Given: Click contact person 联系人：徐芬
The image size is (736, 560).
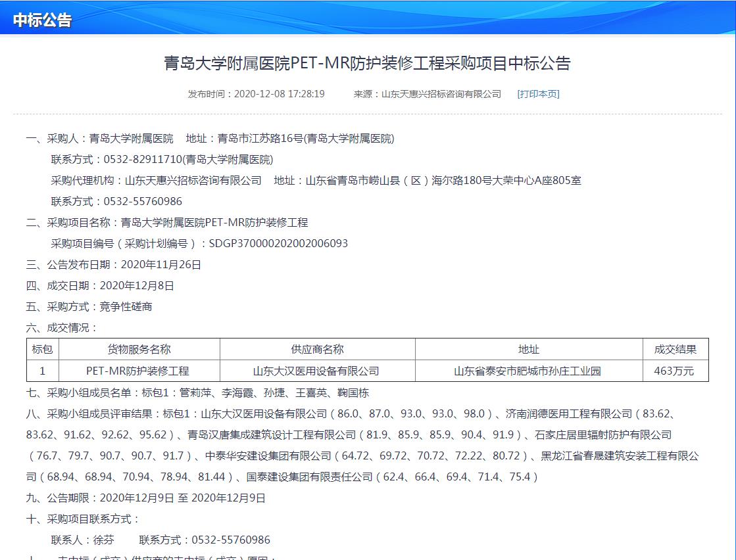Looking at the screenshot, I should pyautogui.click(x=83, y=540).
